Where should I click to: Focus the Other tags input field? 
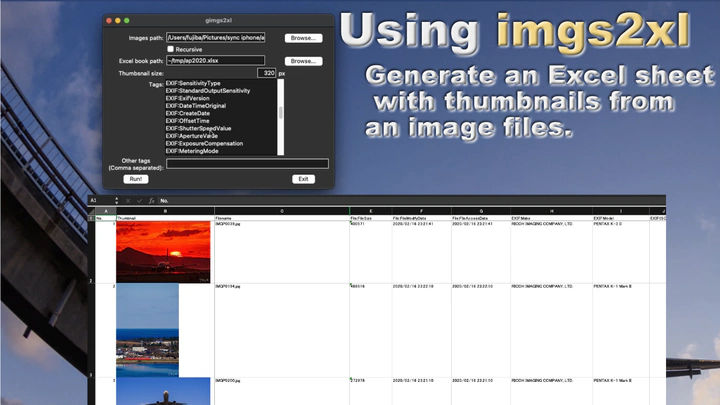[x=246, y=163]
